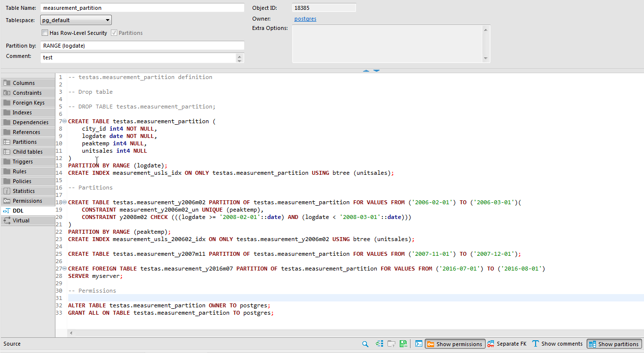
Task: Toggle the Show permissions button
Action: pos(455,344)
